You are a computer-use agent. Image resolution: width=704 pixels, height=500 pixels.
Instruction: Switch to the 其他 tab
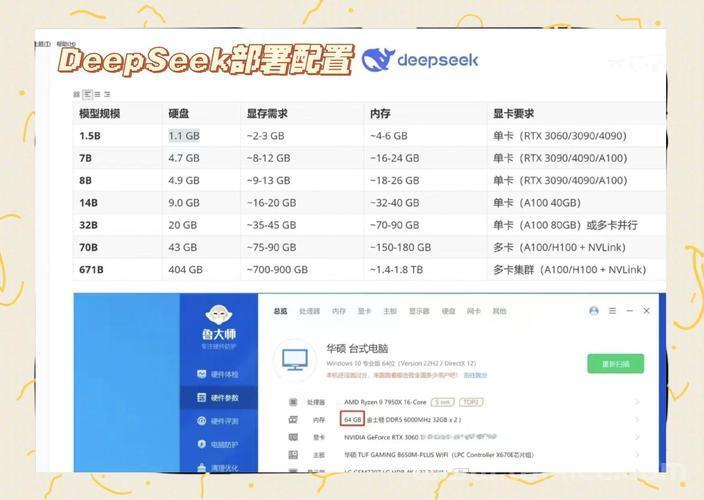coord(499,311)
